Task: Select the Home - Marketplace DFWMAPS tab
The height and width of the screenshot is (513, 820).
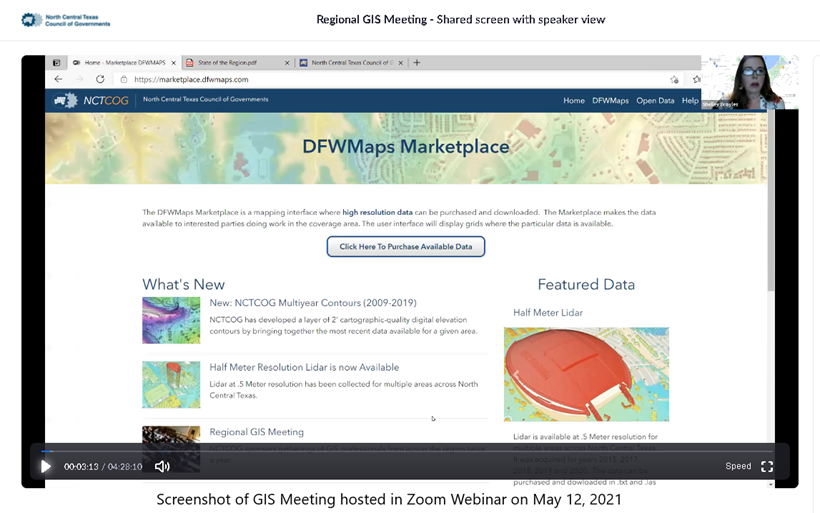Action: coord(124,62)
